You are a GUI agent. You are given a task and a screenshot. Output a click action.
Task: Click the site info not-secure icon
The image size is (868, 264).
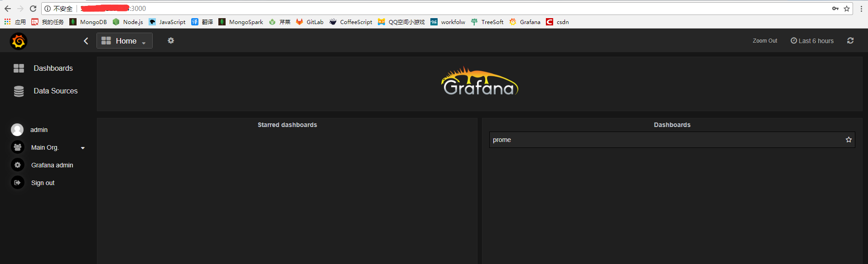(48, 9)
